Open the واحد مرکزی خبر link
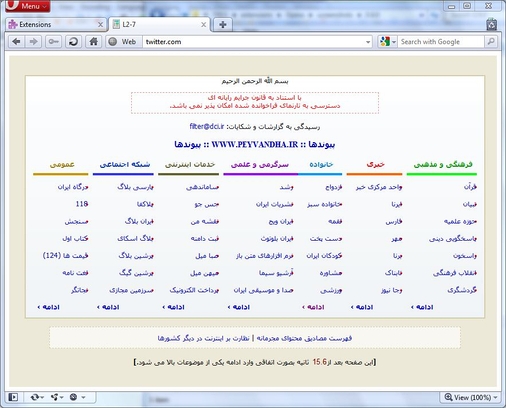The width and height of the screenshot is (506, 408). pyautogui.click(x=378, y=187)
